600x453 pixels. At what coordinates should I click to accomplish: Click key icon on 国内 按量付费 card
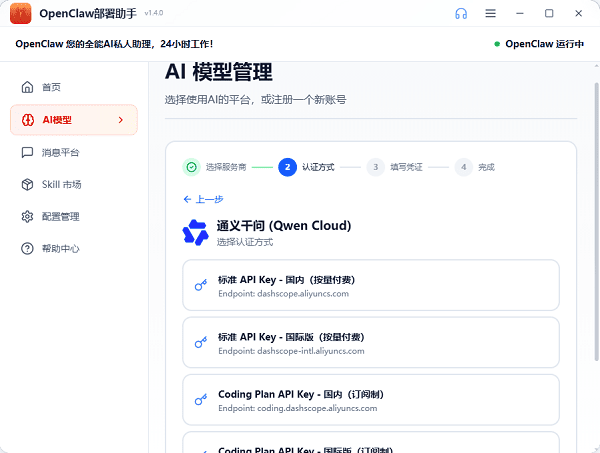pos(201,285)
